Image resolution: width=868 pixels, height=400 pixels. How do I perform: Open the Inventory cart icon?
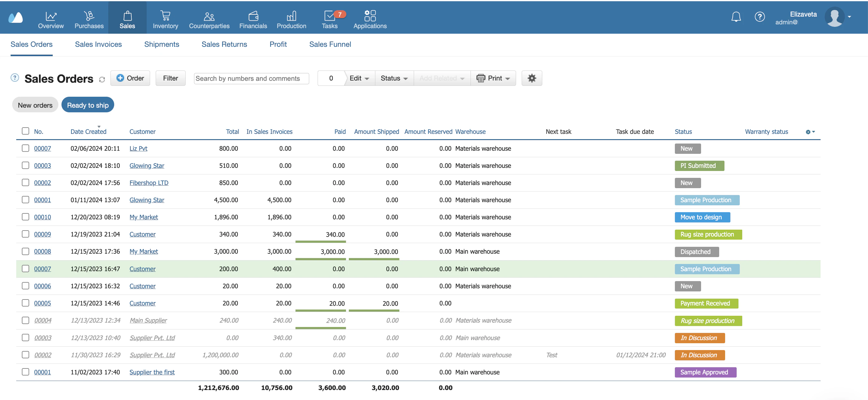(x=165, y=16)
